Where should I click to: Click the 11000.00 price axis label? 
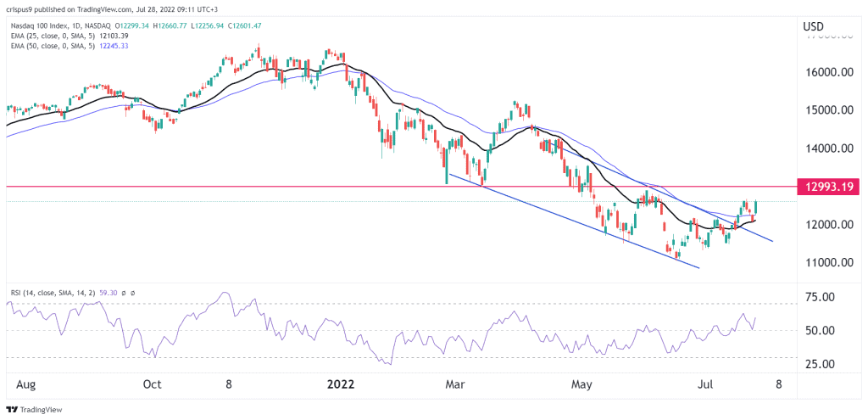[x=828, y=263]
